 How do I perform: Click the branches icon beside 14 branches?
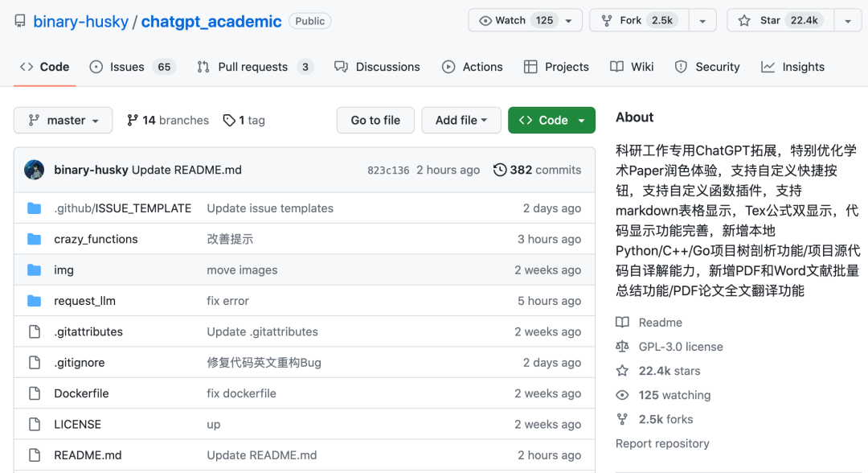click(133, 121)
